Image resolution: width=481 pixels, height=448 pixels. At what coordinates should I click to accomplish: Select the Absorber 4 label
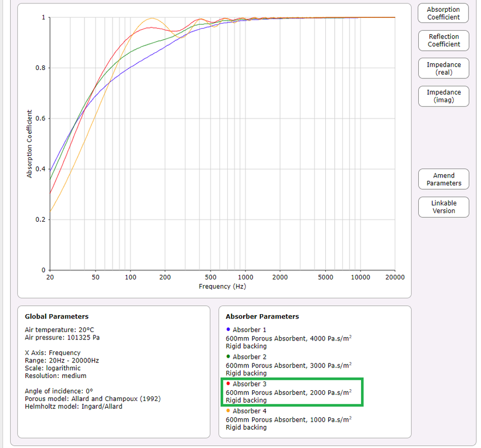point(249,411)
